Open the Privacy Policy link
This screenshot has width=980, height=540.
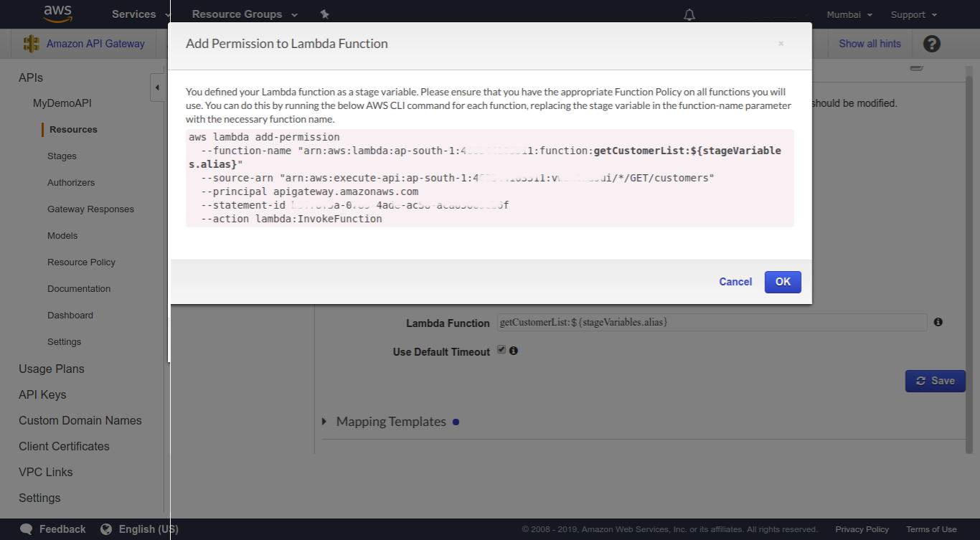point(862,529)
